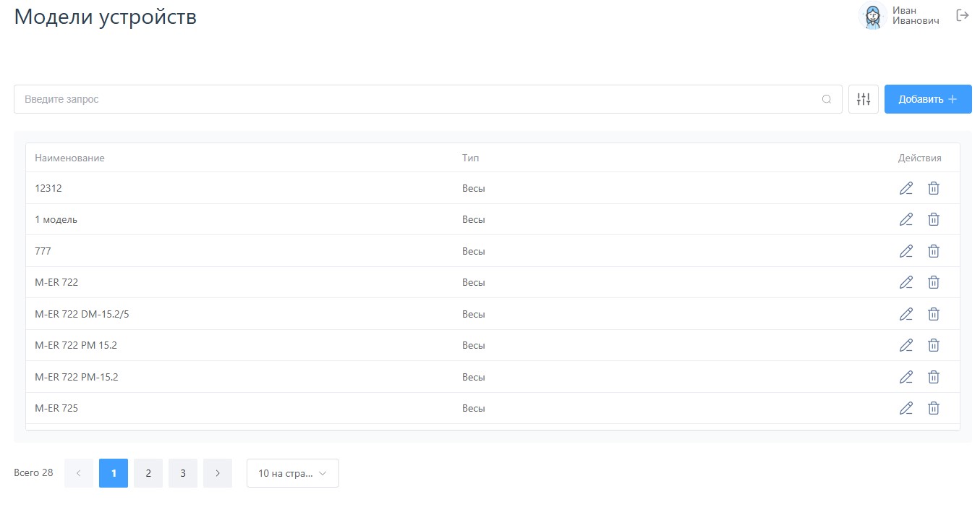The height and width of the screenshot is (518, 980).
Task: Delete the M-ER 722 PM 15.2 model
Action: point(934,345)
